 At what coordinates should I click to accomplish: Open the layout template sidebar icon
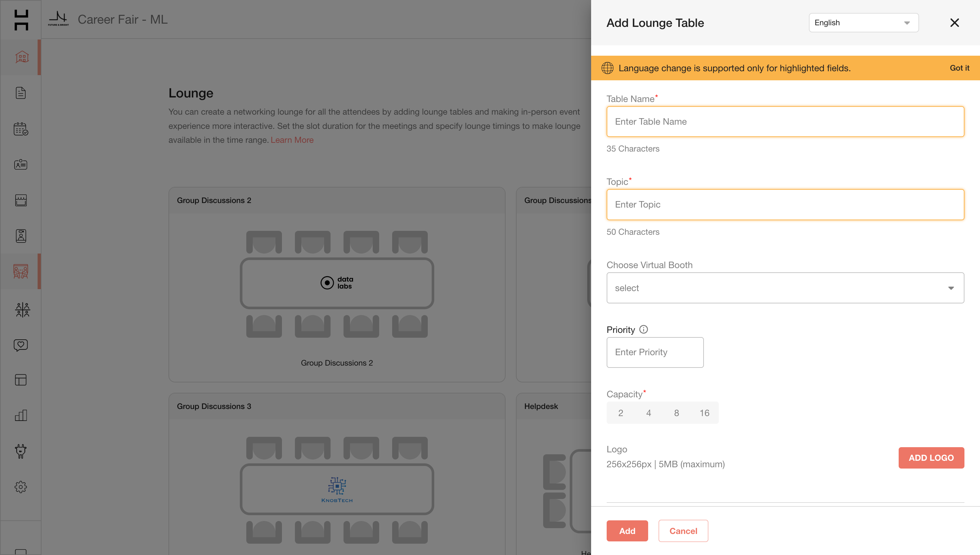point(21,380)
